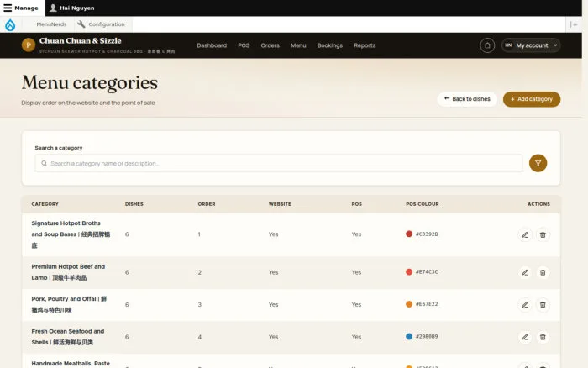
Task: Open the Bookings nav item
Action: point(329,45)
